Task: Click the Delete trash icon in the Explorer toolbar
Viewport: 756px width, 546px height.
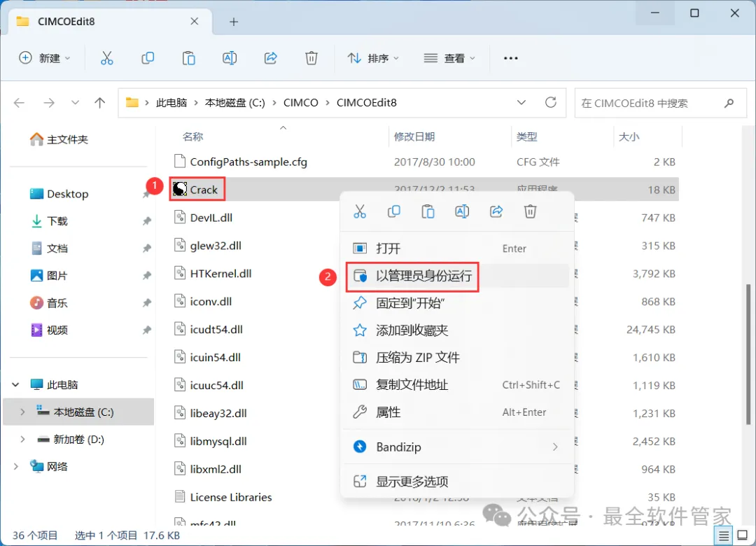Action: 311,58
